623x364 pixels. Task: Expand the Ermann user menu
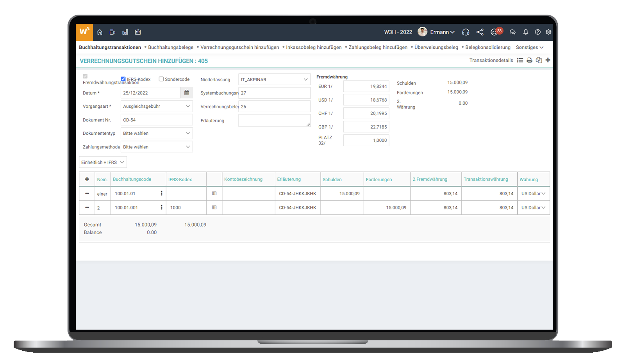(x=442, y=32)
